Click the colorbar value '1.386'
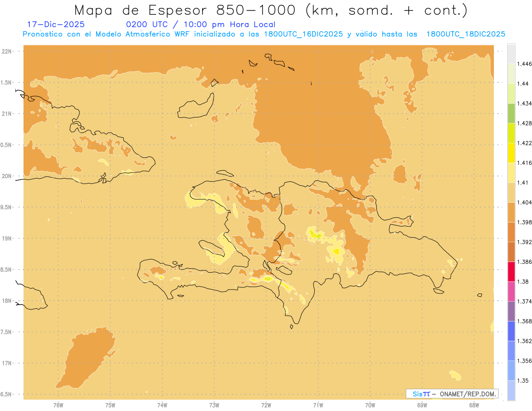532x411 pixels. (x=524, y=262)
